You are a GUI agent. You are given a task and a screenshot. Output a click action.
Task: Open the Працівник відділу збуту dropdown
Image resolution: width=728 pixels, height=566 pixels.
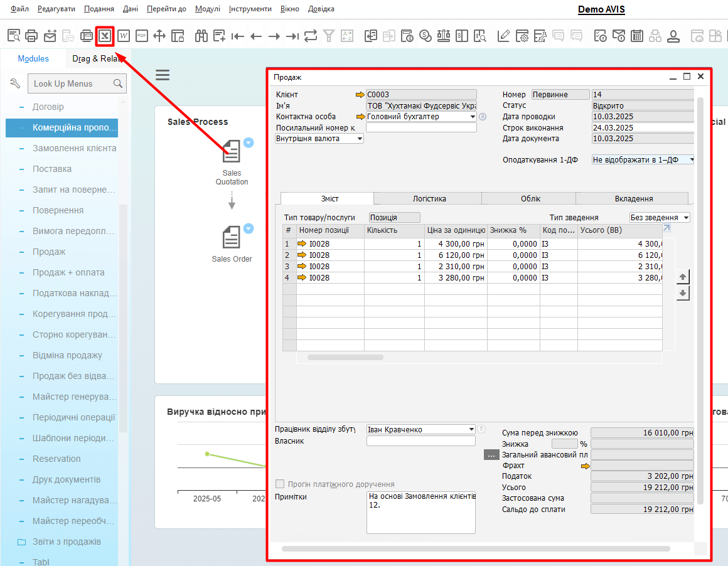[471, 430]
